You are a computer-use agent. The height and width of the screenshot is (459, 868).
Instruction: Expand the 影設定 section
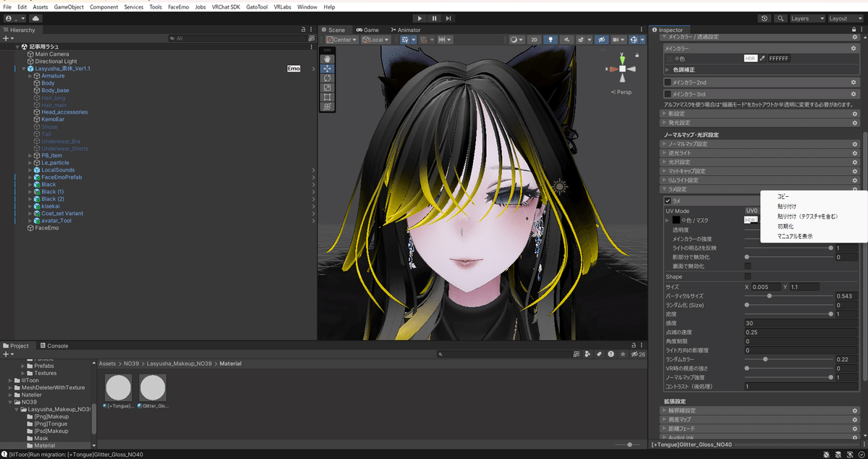point(761,114)
